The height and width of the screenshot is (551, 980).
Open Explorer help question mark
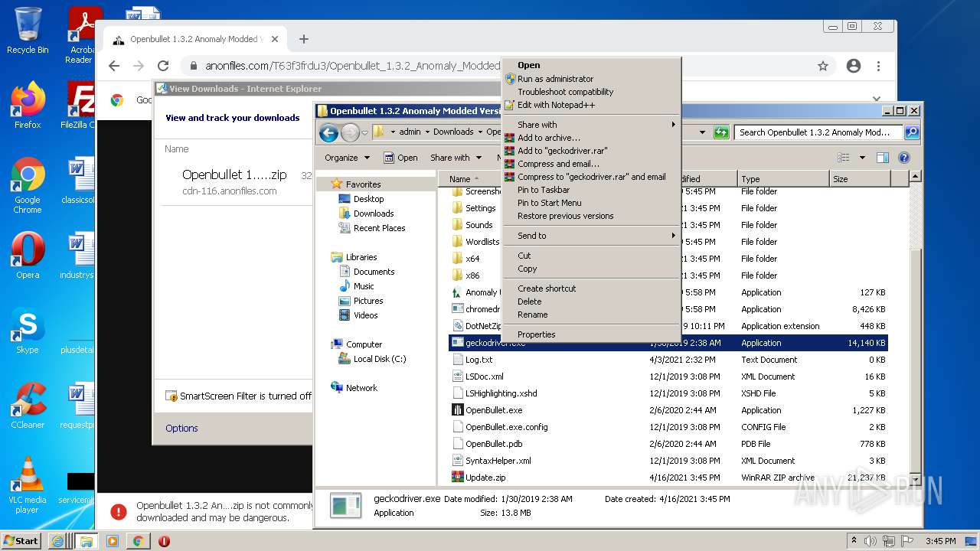(903, 158)
